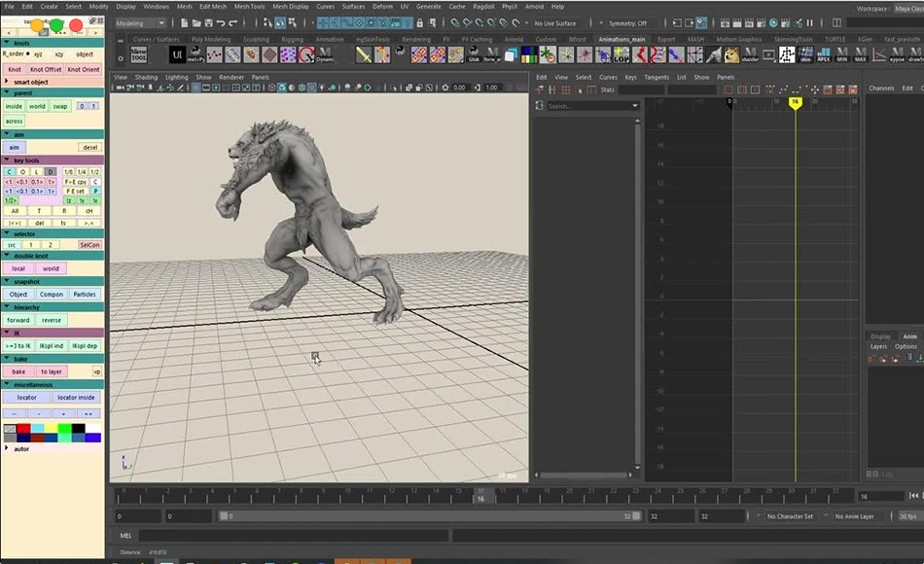Select the search filter icon in Graph Editor

[x=541, y=105]
